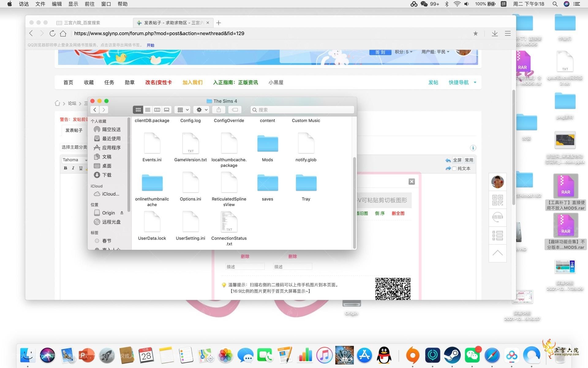Click the 全屏 editor button

tap(457, 160)
